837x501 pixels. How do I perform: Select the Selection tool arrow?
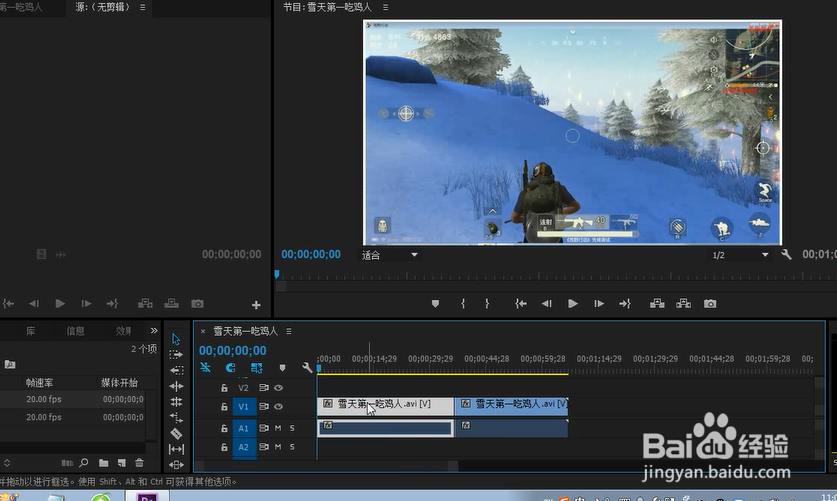(176, 339)
